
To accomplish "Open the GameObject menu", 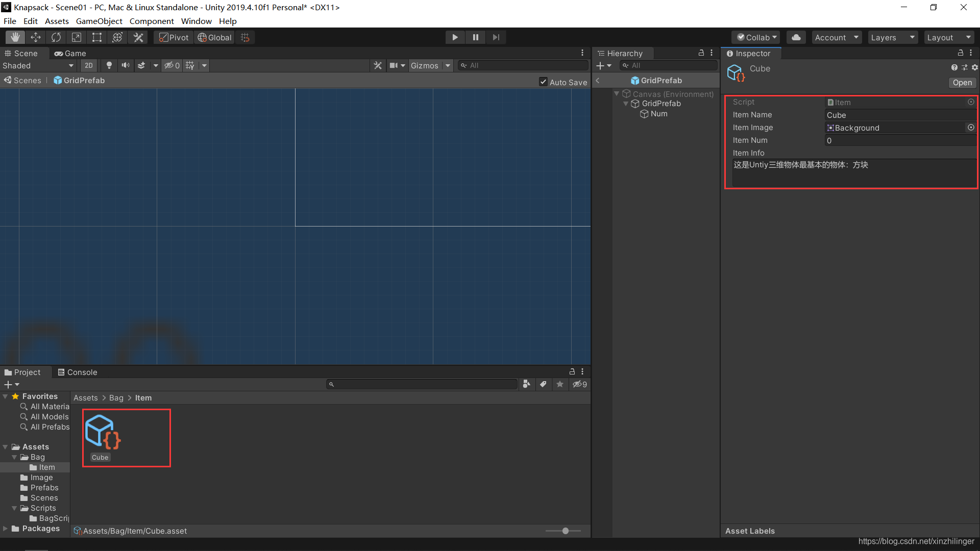I will pos(99,21).
